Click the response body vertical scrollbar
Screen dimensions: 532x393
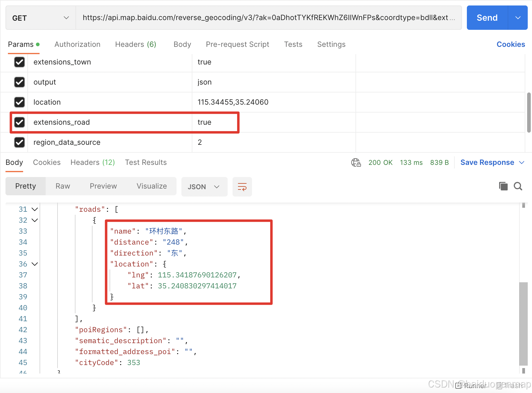pos(523,324)
